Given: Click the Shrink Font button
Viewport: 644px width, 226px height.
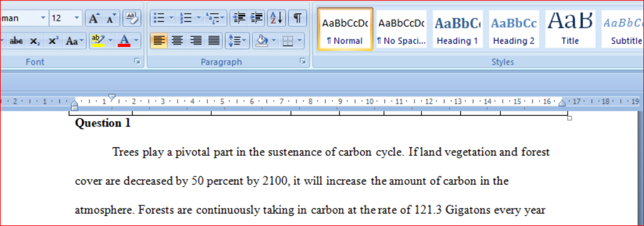Looking at the screenshot, I should pos(111,19).
